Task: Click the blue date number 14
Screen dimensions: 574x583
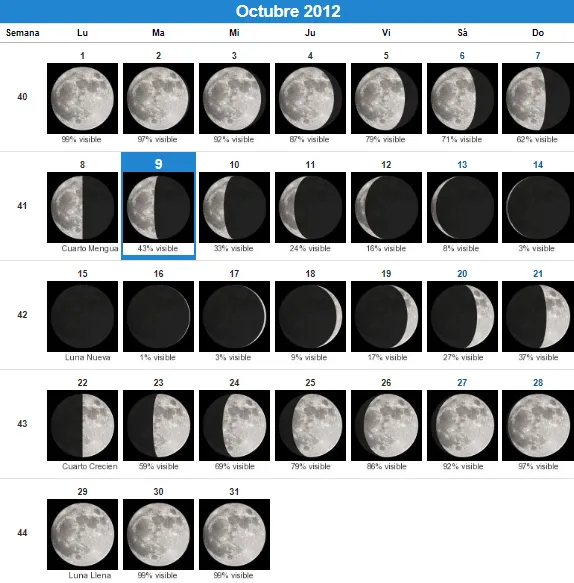Action: (x=538, y=165)
